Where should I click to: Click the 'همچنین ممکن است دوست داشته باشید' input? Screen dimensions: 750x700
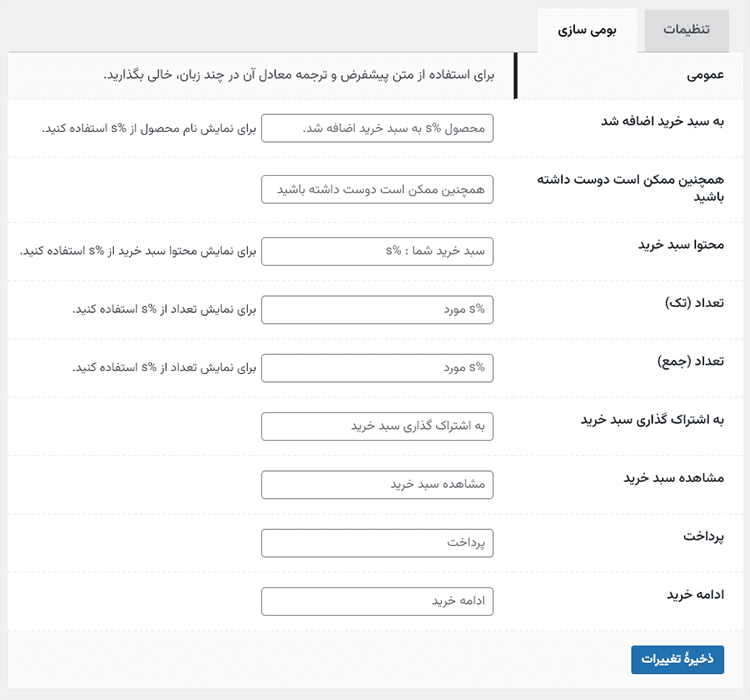[377, 189]
